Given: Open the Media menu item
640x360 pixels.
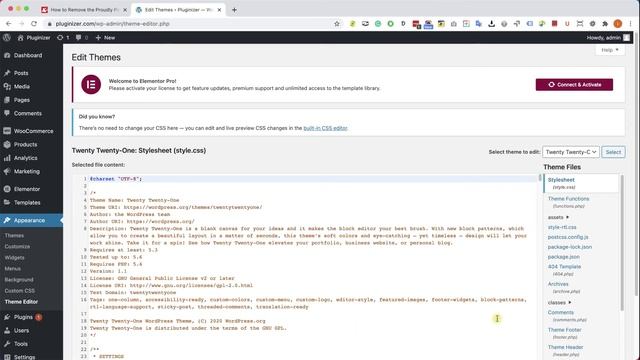Looking at the screenshot, I should point(22,87).
